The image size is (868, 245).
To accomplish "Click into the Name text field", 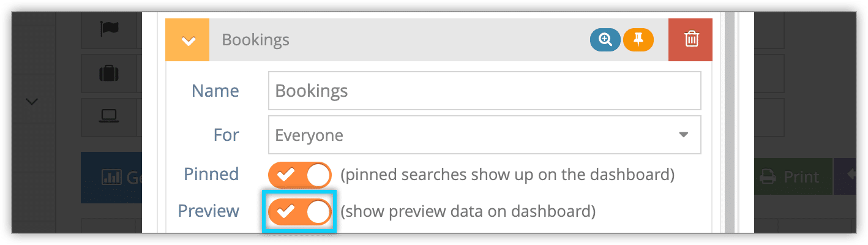I will 484,91.
